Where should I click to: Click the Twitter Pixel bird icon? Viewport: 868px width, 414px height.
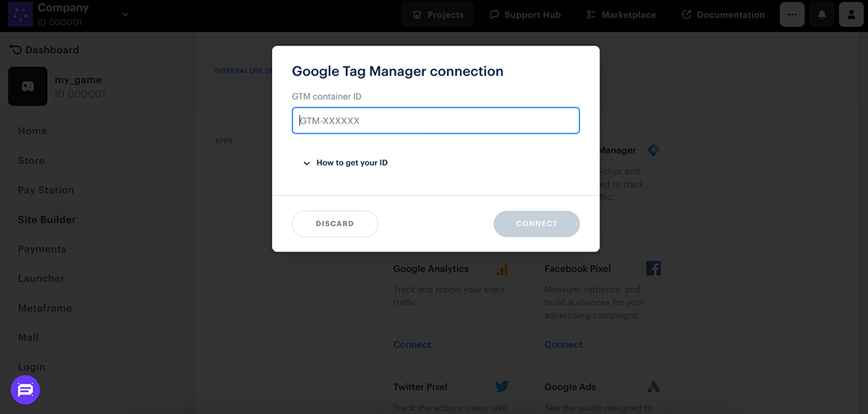(502, 387)
